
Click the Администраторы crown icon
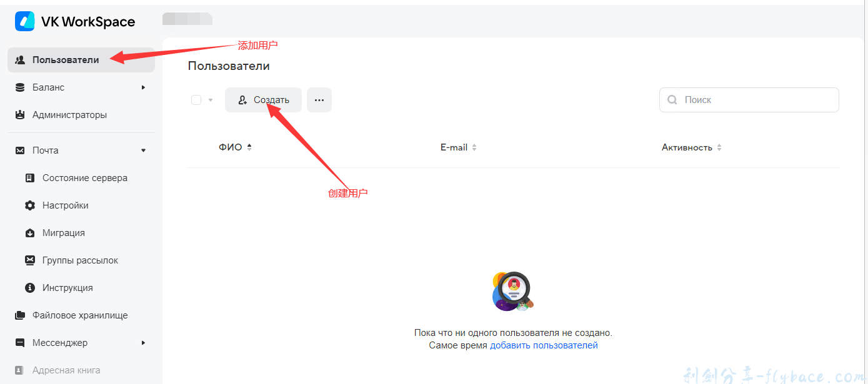[20, 115]
